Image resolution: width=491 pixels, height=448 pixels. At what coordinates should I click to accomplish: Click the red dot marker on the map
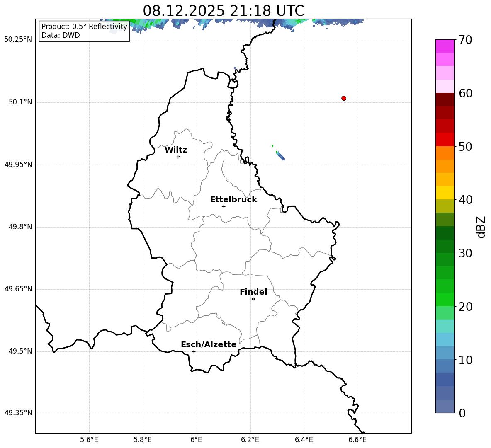tap(344, 98)
